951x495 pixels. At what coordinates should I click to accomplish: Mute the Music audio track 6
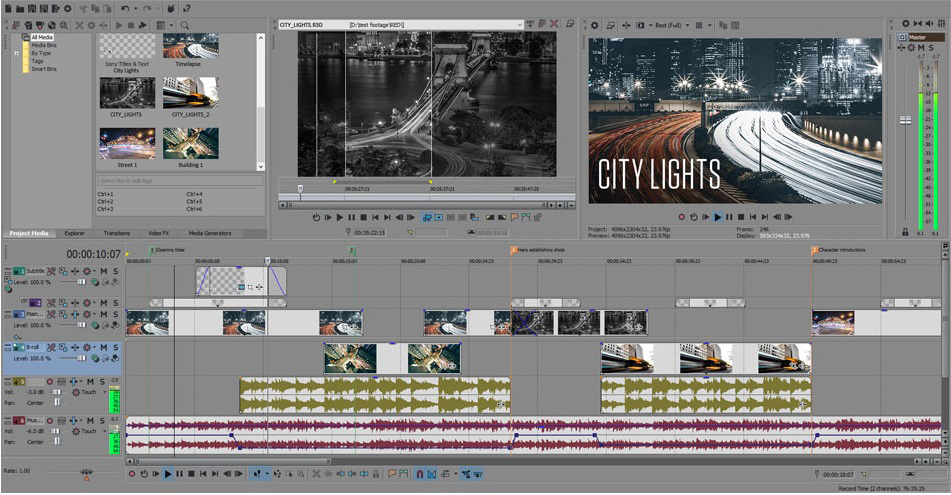[90, 420]
